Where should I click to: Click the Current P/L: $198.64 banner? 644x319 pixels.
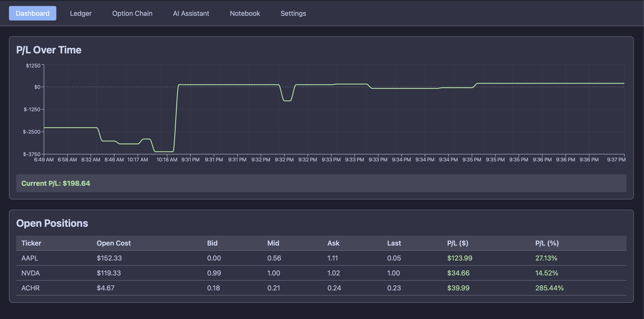[x=321, y=183]
